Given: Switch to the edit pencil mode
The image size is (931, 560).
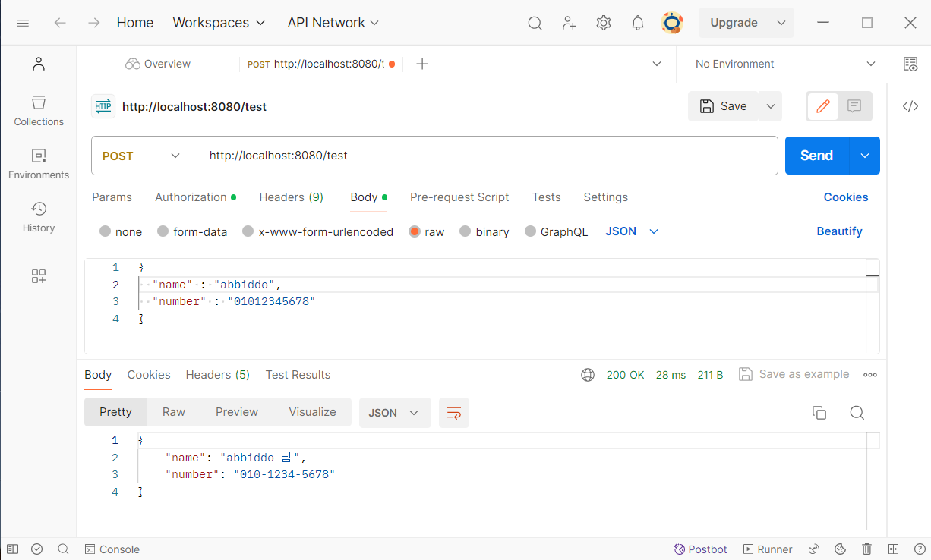Looking at the screenshot, I should pos(823,106).
